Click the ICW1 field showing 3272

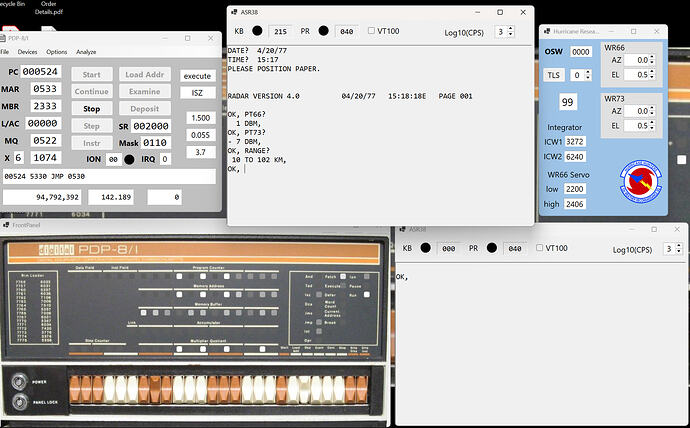point(575,142)
